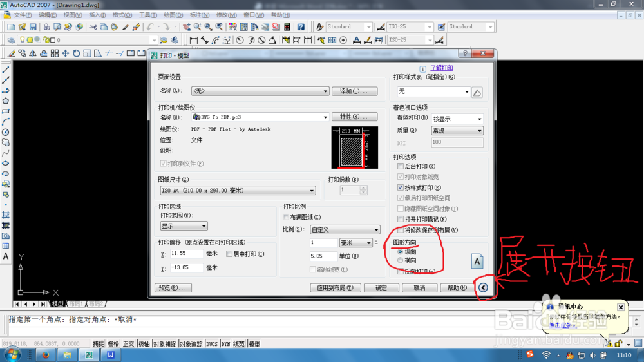Click the Save (floppy disk) toolbar icon
This screenshot has height=362, width=644.
(x=33, y=26)
